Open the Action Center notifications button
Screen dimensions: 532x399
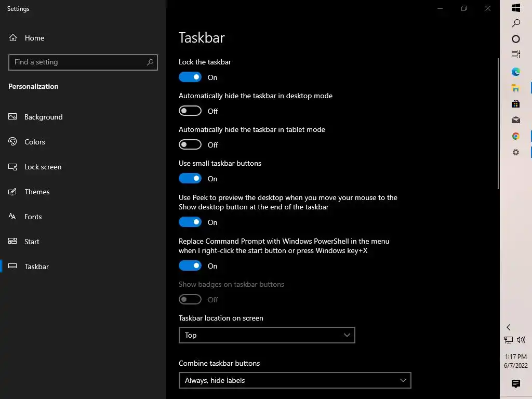pos(516,384)
